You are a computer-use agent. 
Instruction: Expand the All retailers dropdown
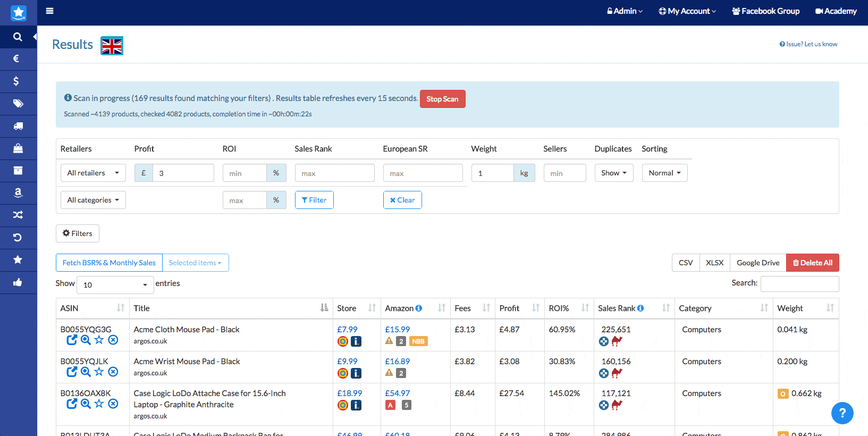click(x=93, y=173)
